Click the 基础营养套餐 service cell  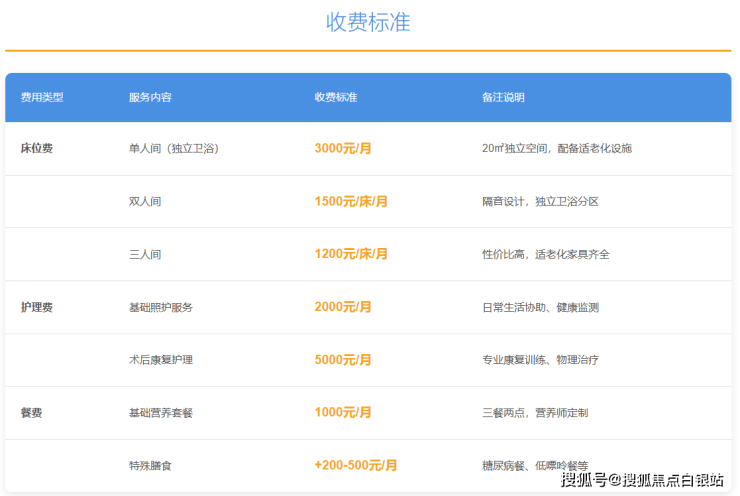(x=160, y=412)
